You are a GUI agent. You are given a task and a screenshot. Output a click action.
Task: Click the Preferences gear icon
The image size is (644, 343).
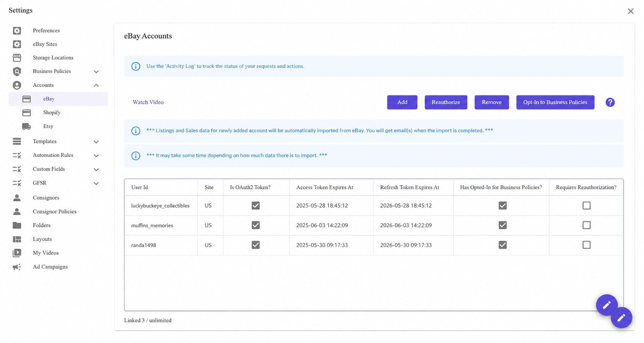pos(17,30)
